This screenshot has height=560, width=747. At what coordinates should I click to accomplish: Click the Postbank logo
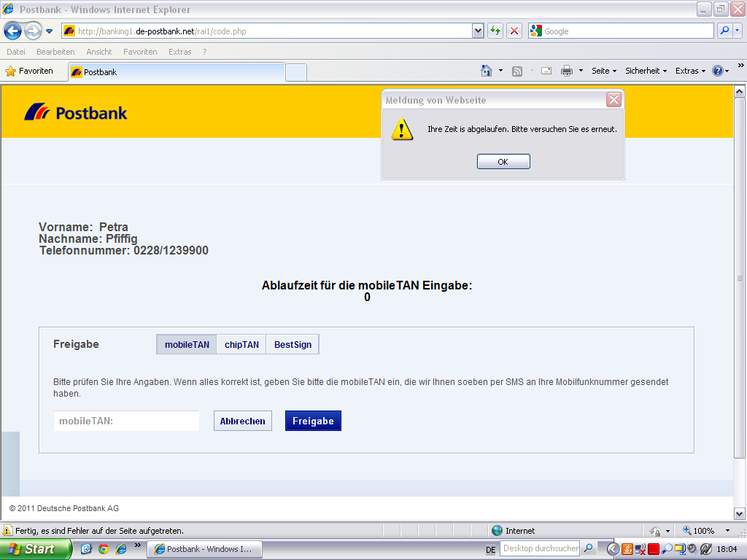76,112
